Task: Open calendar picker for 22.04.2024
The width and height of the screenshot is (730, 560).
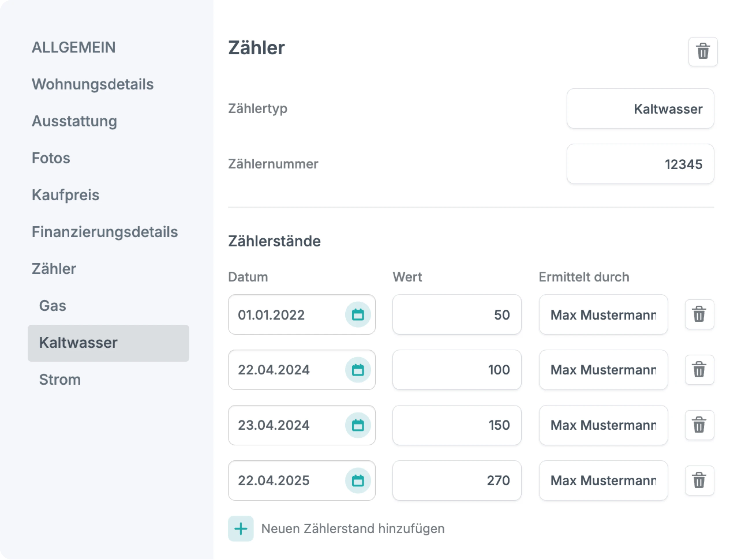Action: [x=358, y=370]
